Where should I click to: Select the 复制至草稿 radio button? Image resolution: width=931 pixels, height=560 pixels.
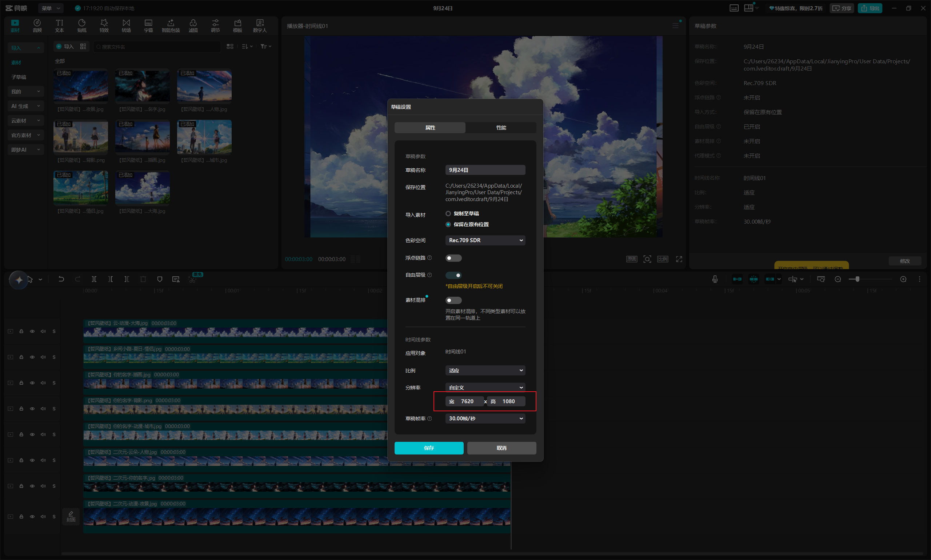pos(448,213)
